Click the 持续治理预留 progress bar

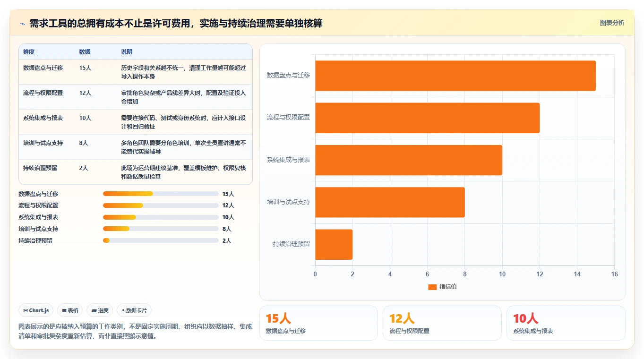(x=161, y=240)
